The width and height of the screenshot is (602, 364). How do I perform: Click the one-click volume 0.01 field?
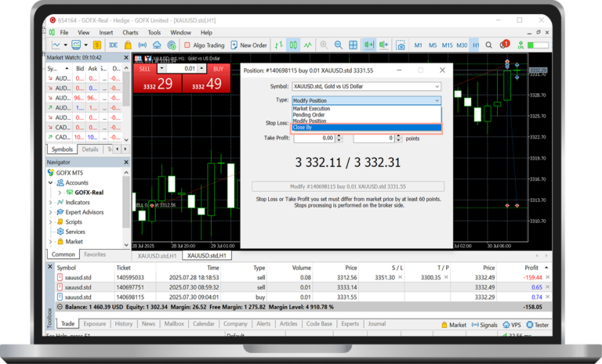tap(183, 69)
